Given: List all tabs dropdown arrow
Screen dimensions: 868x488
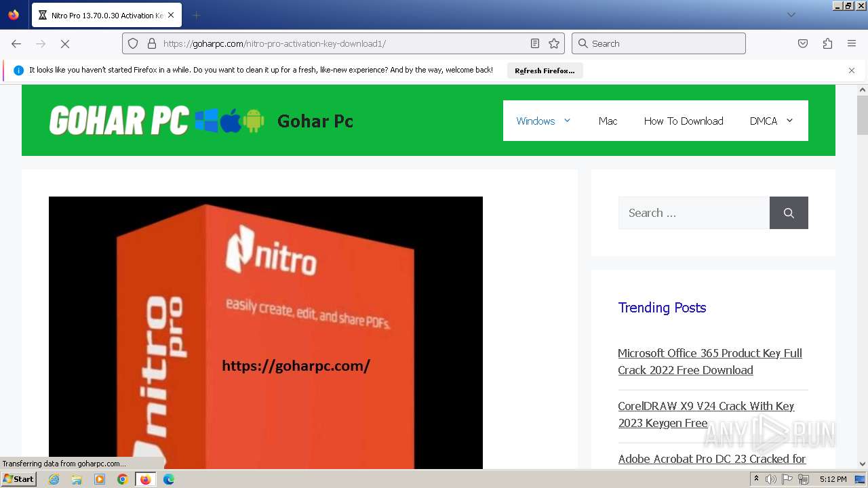Looking at the screenshot, I should [x=791, y=15].
